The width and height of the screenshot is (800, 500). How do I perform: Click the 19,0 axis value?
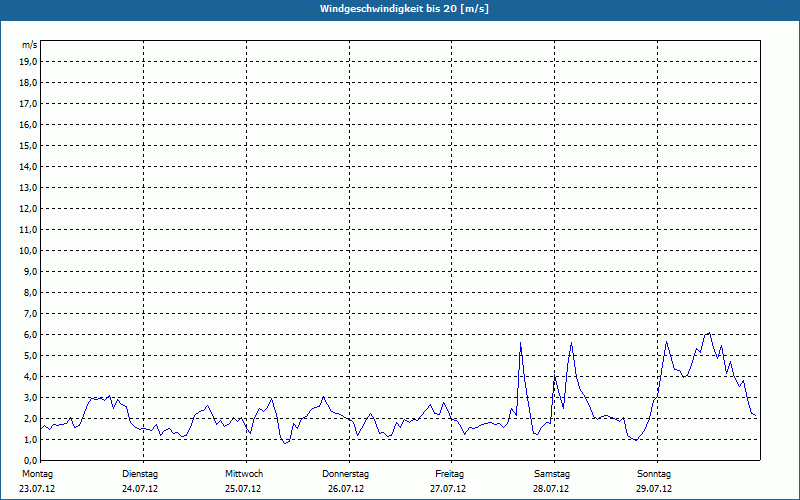(x=28, y=62)
